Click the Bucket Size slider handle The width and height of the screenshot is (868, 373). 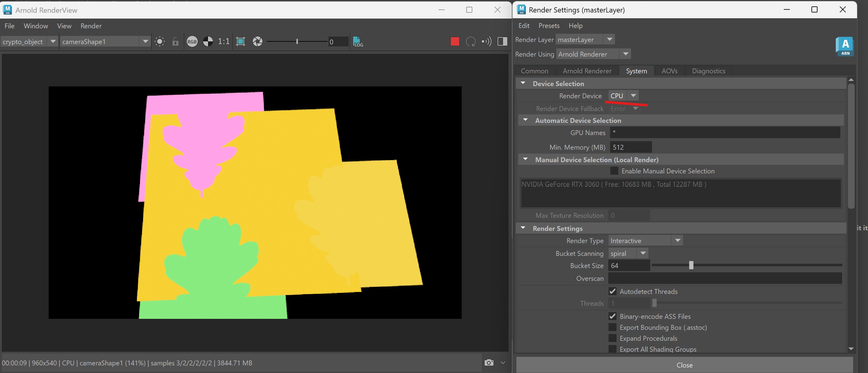tap(691, 265)
